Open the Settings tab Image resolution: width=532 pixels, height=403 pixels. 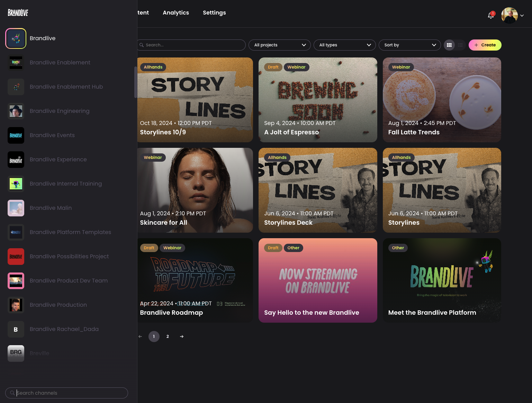tap(214, 13)
